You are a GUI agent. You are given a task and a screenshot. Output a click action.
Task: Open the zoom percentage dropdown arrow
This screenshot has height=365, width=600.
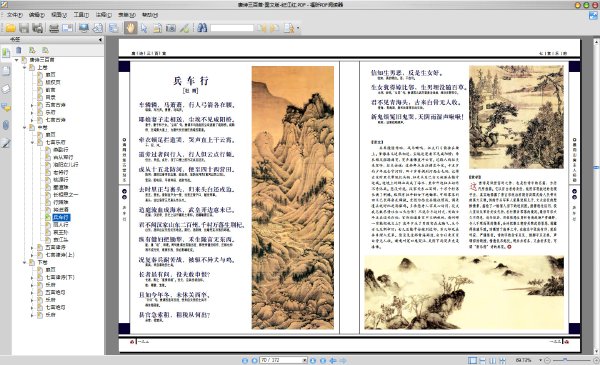point(540,360)
